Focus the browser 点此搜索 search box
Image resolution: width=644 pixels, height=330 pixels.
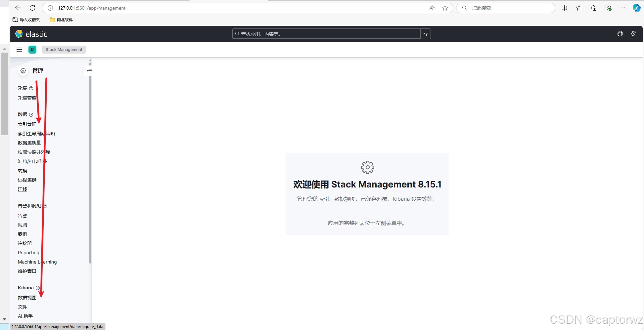coord(506,8)
